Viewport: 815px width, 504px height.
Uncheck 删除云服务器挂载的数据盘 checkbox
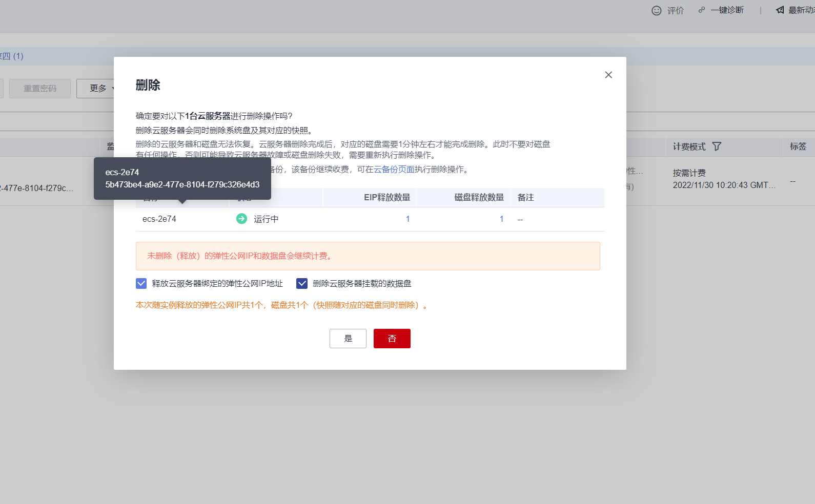pyautogui.click(x=302, y=283)
